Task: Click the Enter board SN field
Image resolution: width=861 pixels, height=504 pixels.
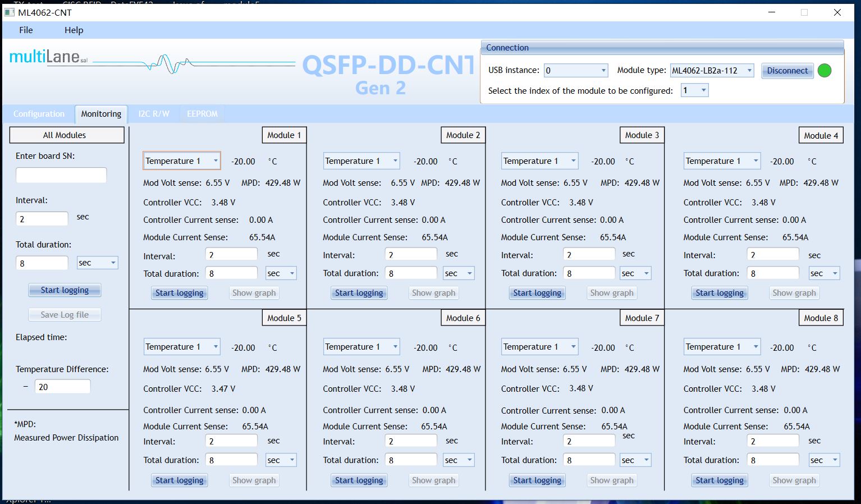Action: [x=61, y=175]
